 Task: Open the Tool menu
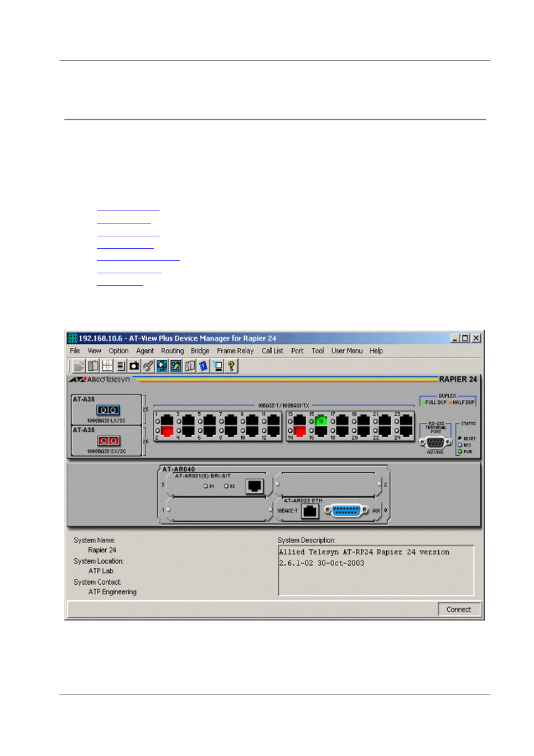pyautogui.click(x=317, y=351)
